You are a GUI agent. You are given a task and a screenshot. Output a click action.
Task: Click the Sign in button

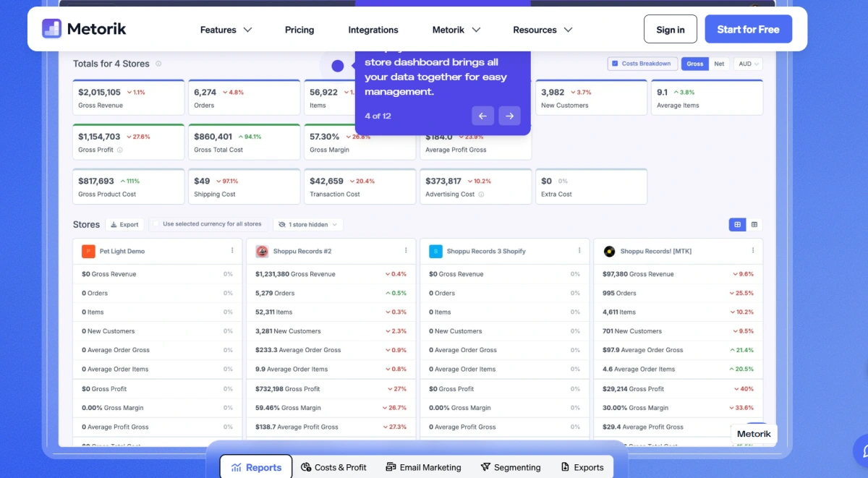click(671, 30)
